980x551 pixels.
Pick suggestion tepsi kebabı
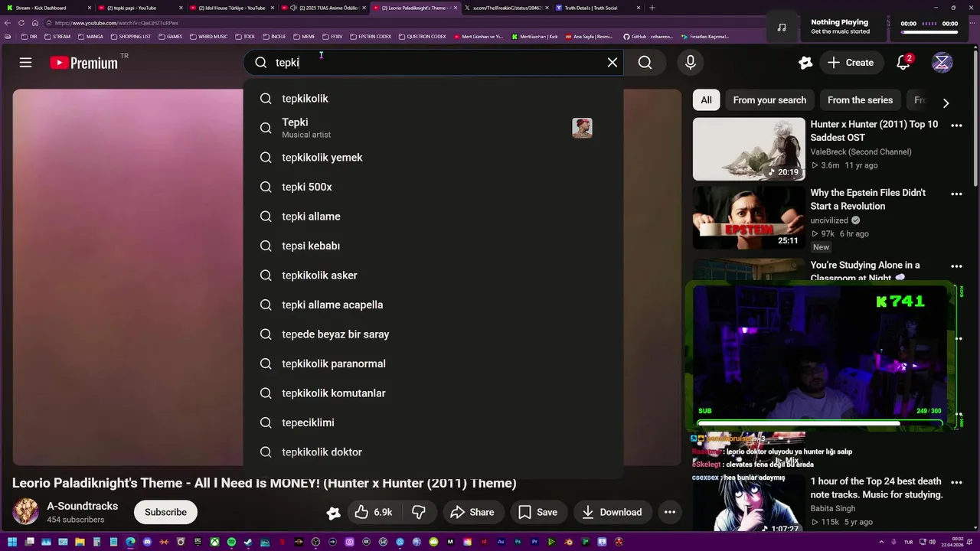click(x=433, y=246)
